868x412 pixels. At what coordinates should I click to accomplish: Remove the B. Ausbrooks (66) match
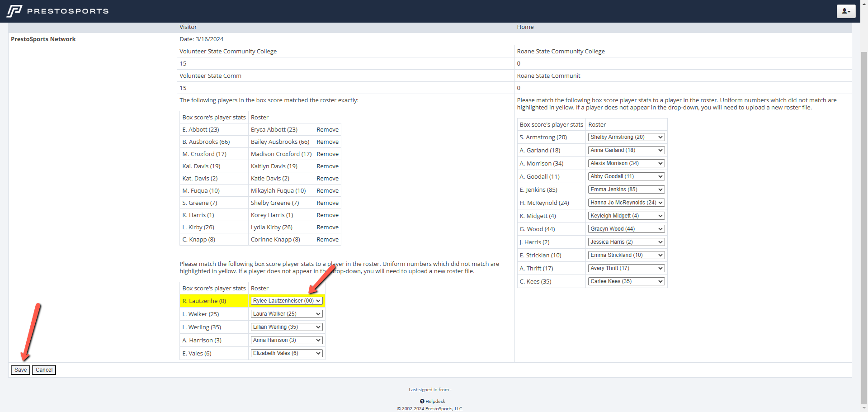[327, 142]
